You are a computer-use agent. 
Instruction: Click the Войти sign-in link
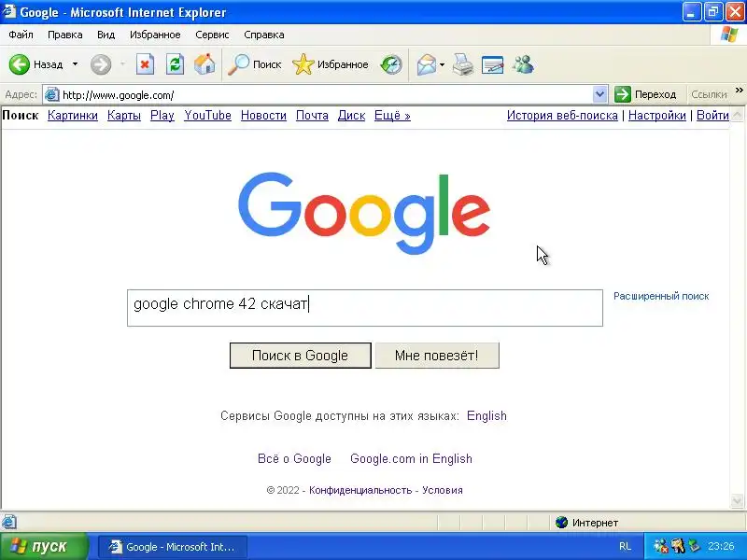click(712, 115)
